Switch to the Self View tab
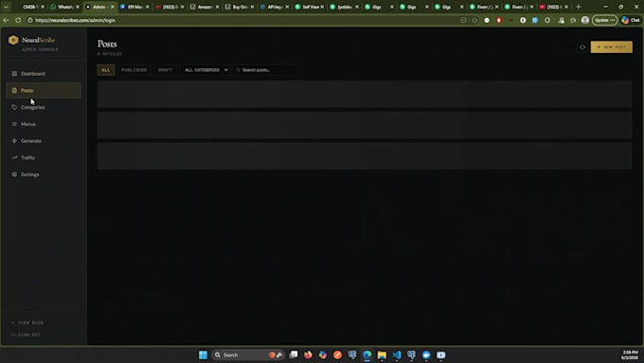The width and height of the screenshot is (644, 363). (309, 7)
